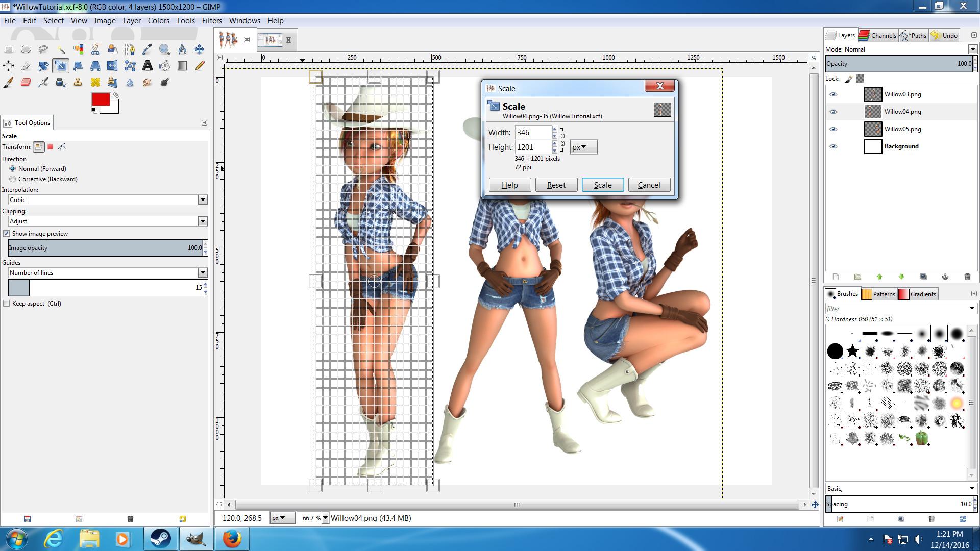Select the Eraser tool
The image size is (980, 551).
tap(26, 82)
